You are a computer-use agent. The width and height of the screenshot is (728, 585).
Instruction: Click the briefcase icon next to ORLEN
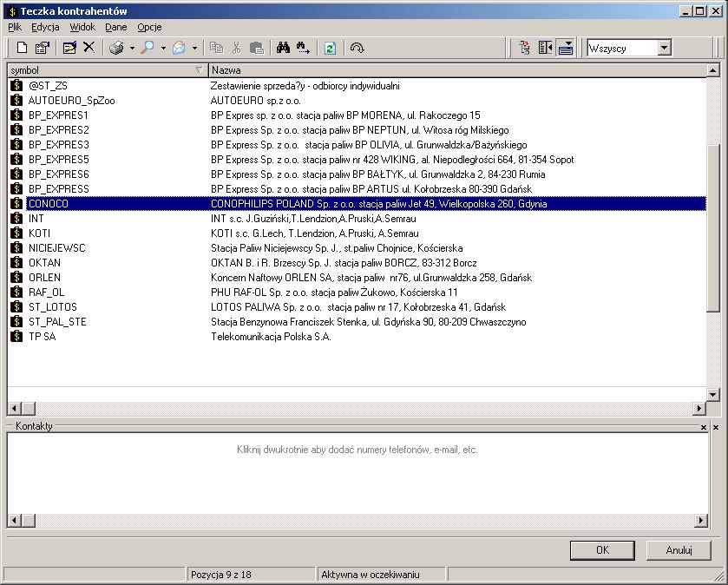click(16, 277)
